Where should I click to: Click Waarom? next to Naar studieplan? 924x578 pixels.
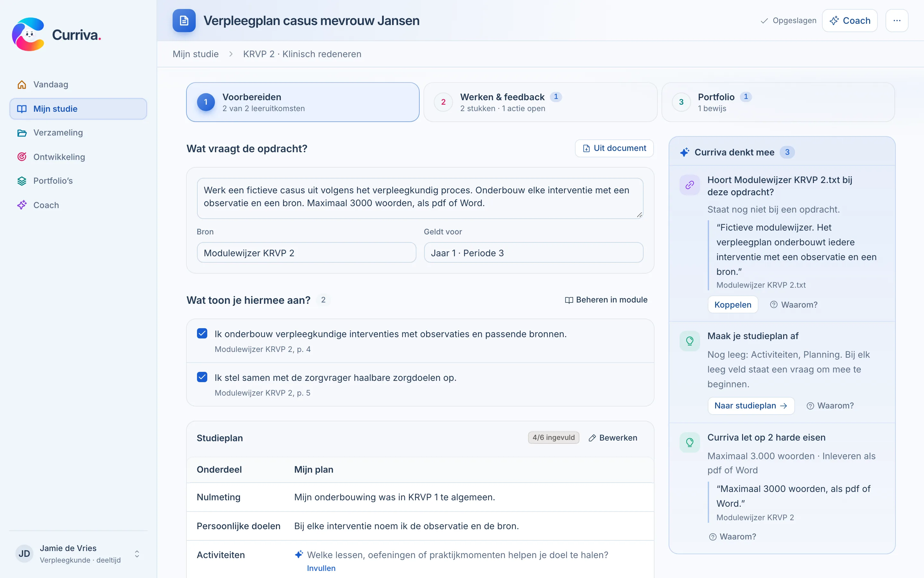click(x=830, y=406)
